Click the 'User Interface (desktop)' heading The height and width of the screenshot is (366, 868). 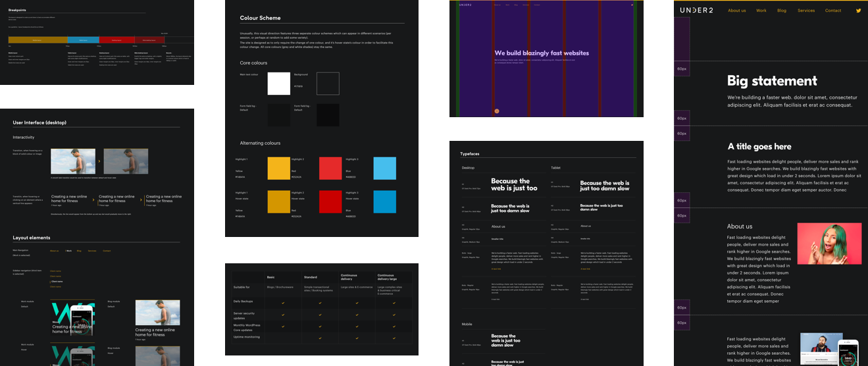(39, 122)
